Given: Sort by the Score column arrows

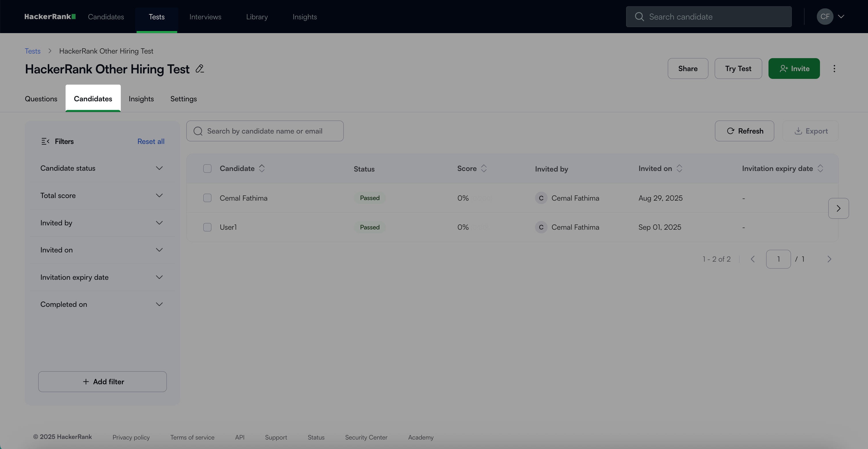Looking at the screenshot, I should pyautogui.click(x=484, y=169).
